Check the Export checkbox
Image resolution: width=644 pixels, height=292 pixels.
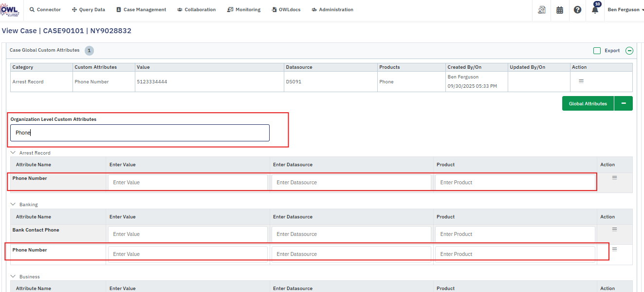click(597, 51)
